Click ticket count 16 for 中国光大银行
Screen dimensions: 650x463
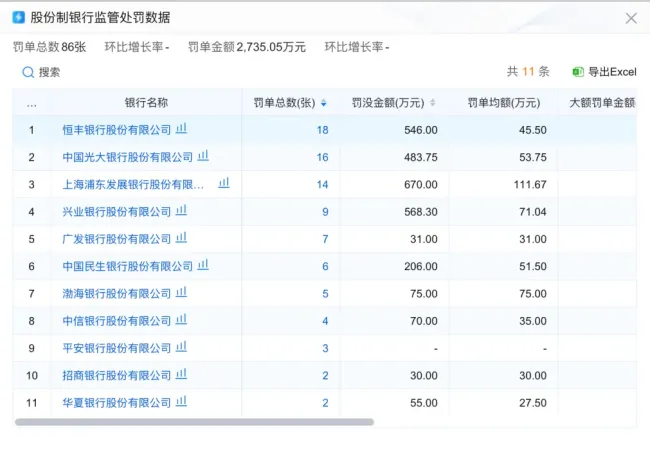(323, 158)
